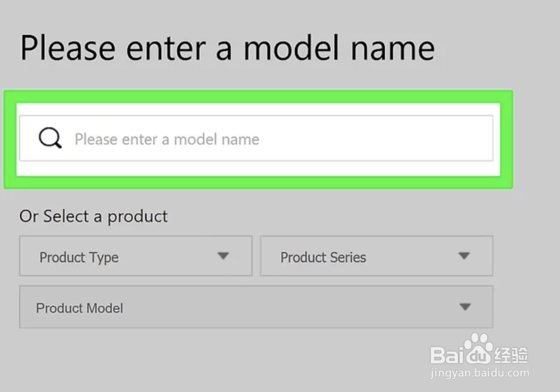The width and height of the screenshot is (560, 392).
Task: Select the "Product Series" label text
Action: [x=323, y=258]
